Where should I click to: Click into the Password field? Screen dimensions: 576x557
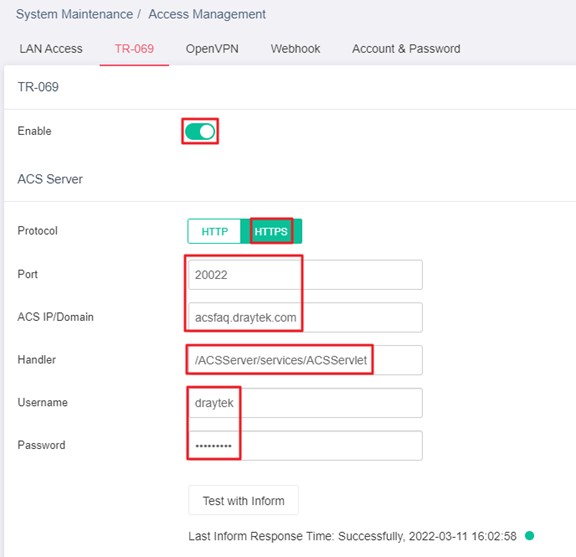pyautogui.click(x=305, y=446)
